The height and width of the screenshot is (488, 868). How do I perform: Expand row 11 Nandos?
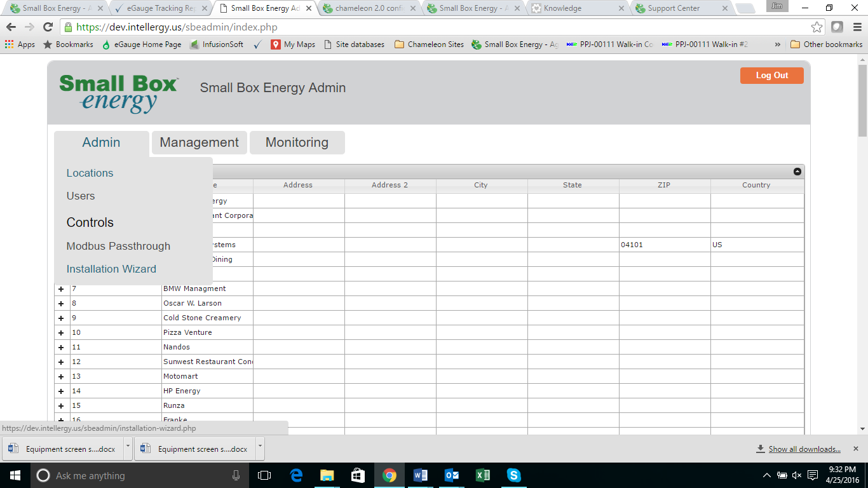61,348
